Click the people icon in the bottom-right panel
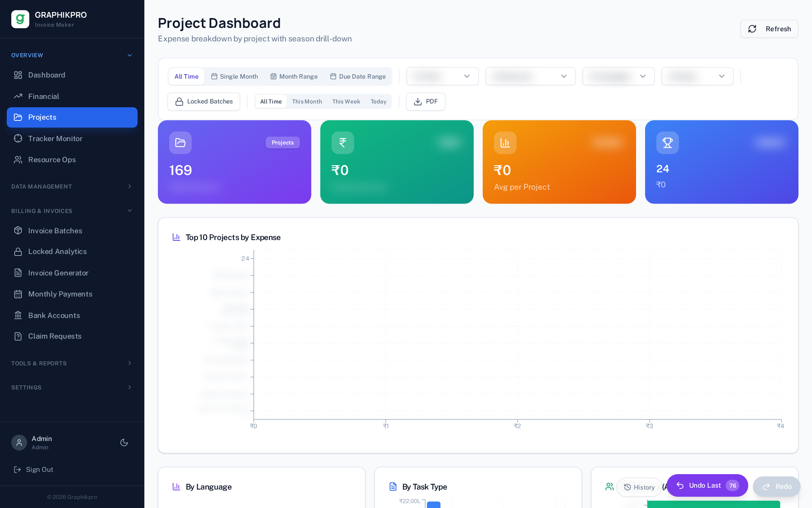The image size is (812, 508). pyautogui.click(x=609, y=487)
